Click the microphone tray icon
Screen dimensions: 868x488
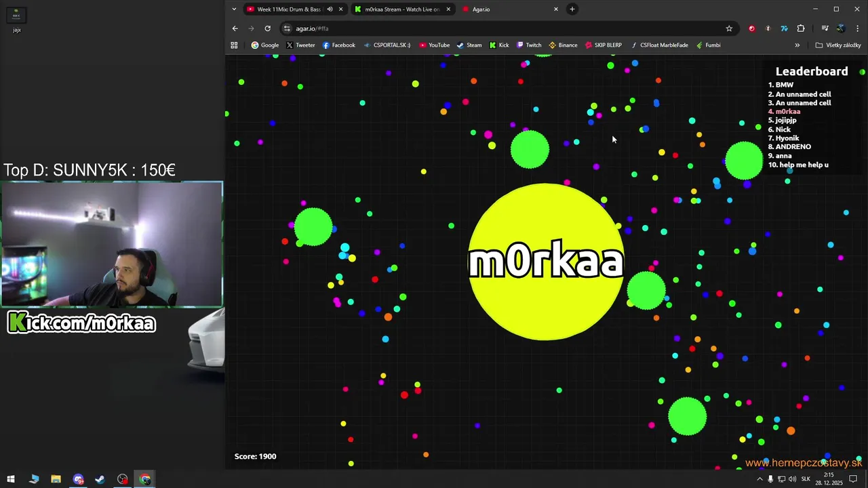(x=770, y=479)
